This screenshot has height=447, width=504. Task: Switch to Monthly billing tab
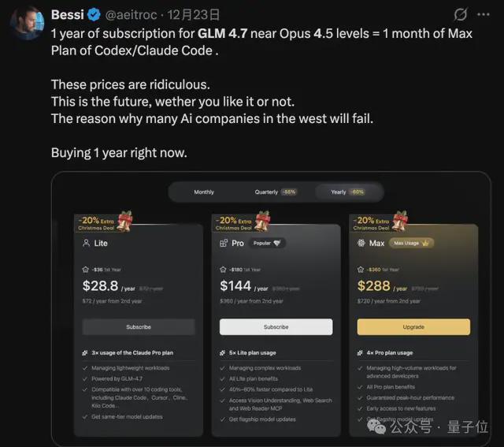point(204,192)
